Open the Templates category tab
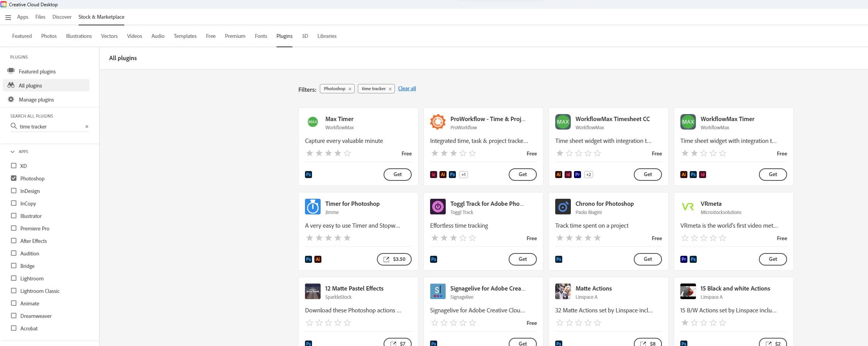 tap(185, 36)
